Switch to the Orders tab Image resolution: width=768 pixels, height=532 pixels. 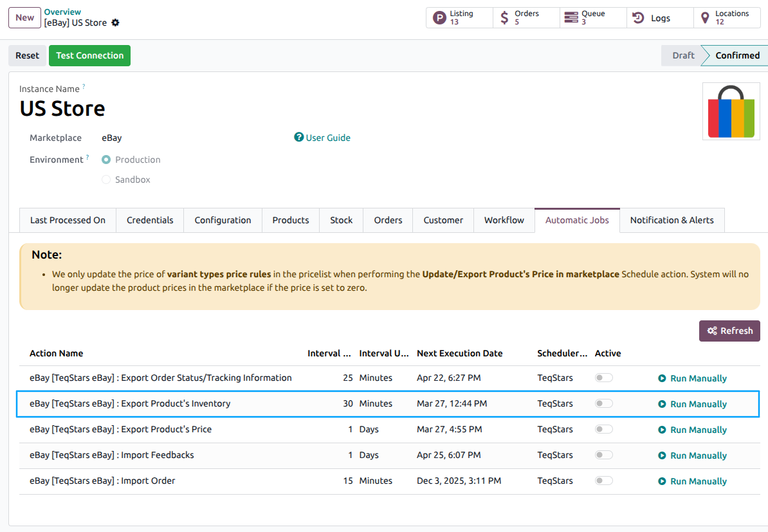coord(388,221)
